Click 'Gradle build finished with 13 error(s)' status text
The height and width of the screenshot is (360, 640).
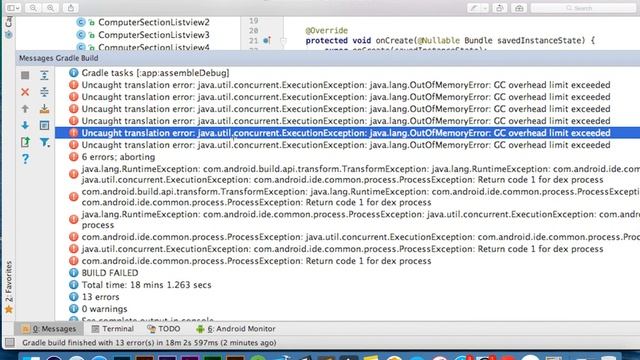coord(149,342)
